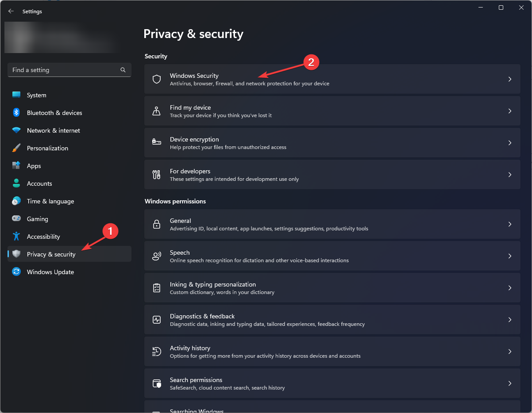Click chevron on Inking & typing personalization row
532x413 pixels.
click(x=510, y=288)
